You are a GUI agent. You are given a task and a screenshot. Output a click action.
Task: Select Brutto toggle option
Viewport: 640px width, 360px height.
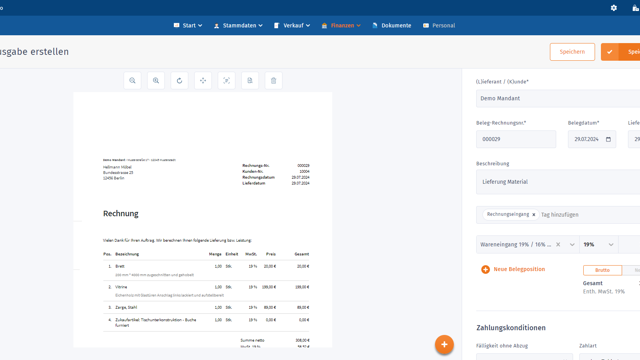tap(602, 270)
